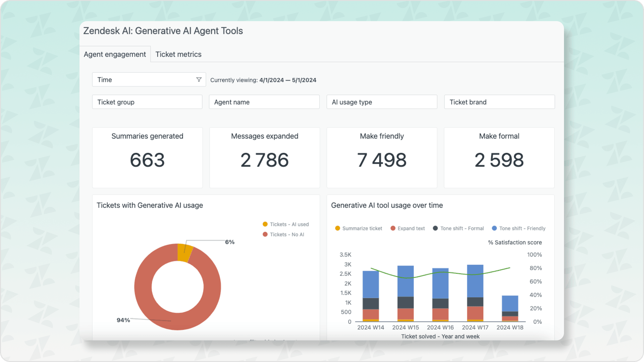
Task: Open the Time filter dropdown
Action: click(x=149, y=80)
